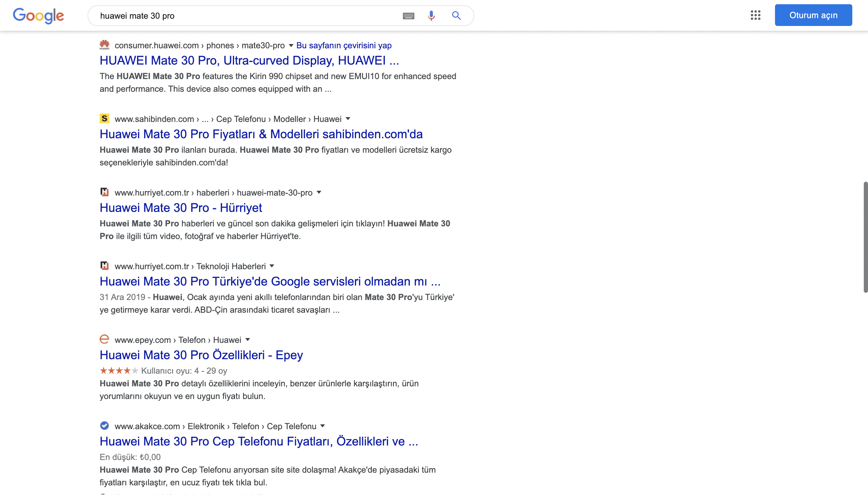Open the Bu sayfanın çevirisini yap link

343,45
